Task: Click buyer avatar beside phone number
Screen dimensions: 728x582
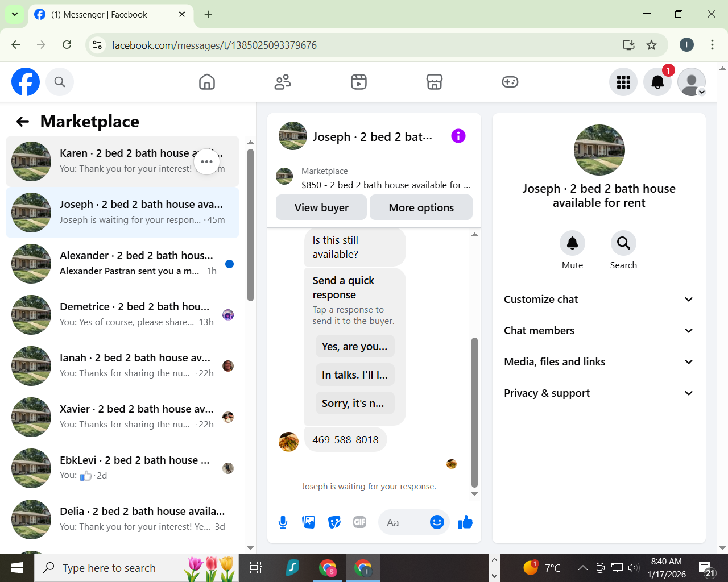Action: coord(288,442)
